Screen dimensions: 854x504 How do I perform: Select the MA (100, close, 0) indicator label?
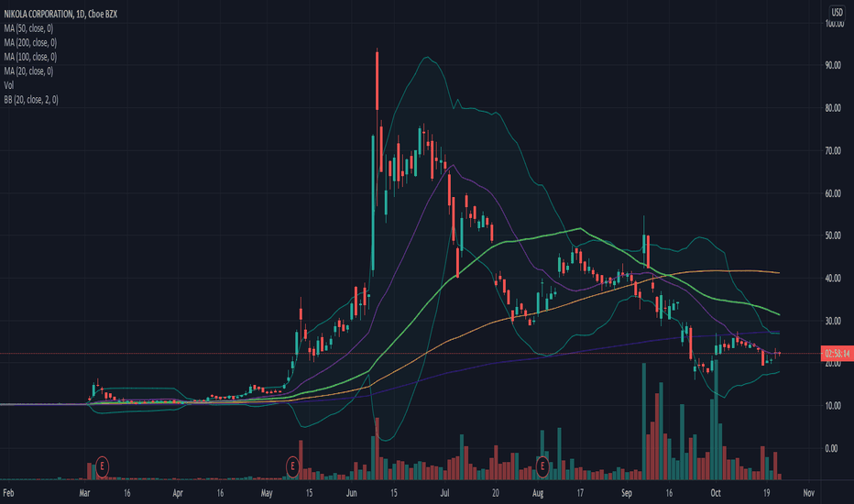30,57
